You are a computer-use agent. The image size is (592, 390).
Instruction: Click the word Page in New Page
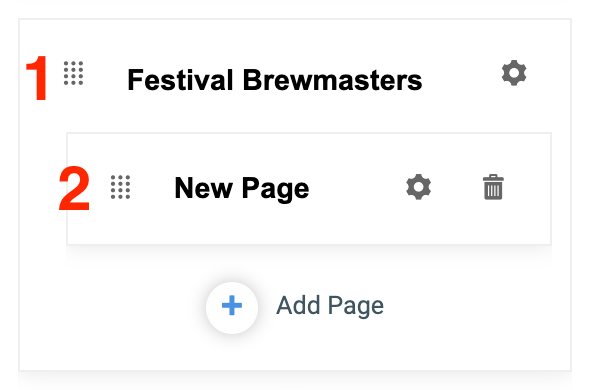(275, 188)
